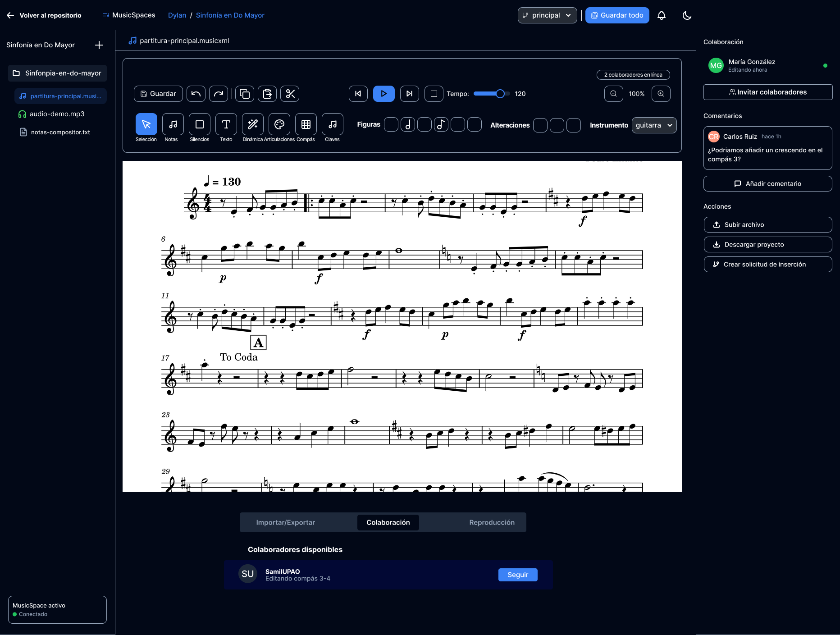Click the scissors cut icon
Viewport: 840px width, 635px height.
(290, 94)
